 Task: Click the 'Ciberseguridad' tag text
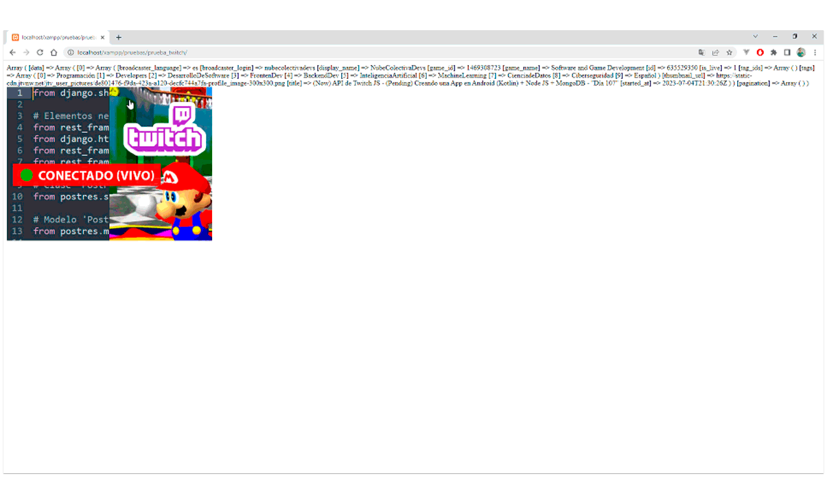click(592, 75)
